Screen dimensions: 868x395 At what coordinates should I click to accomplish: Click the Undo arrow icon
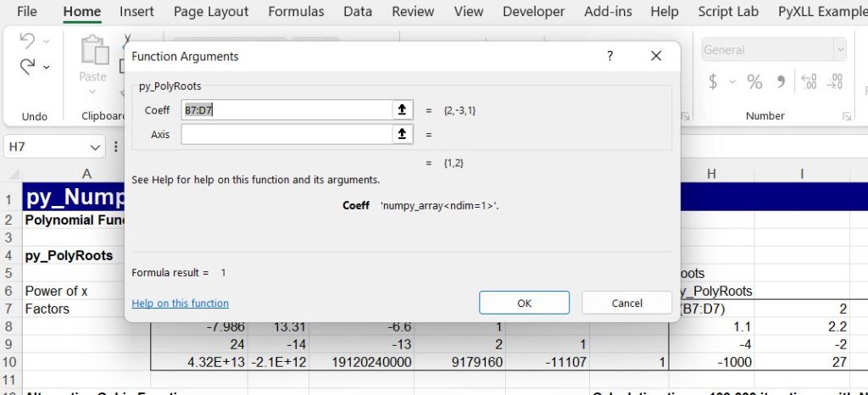click(x=27, y=41)
